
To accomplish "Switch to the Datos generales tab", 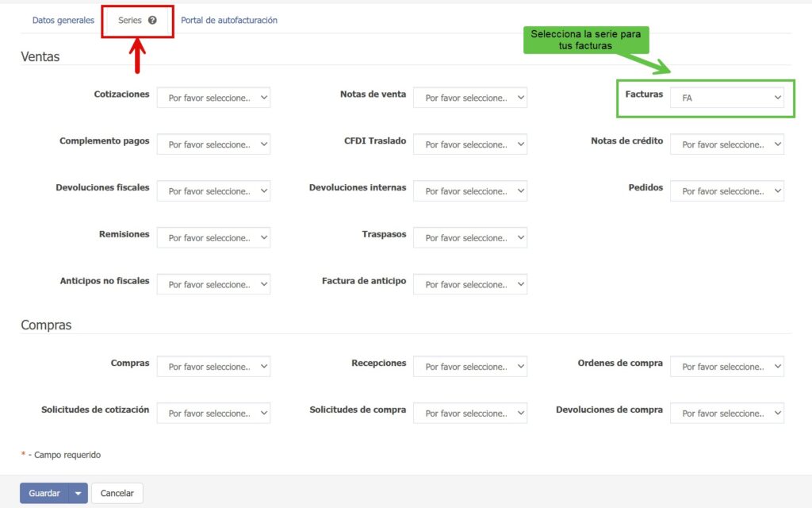I will click(63, 21).
